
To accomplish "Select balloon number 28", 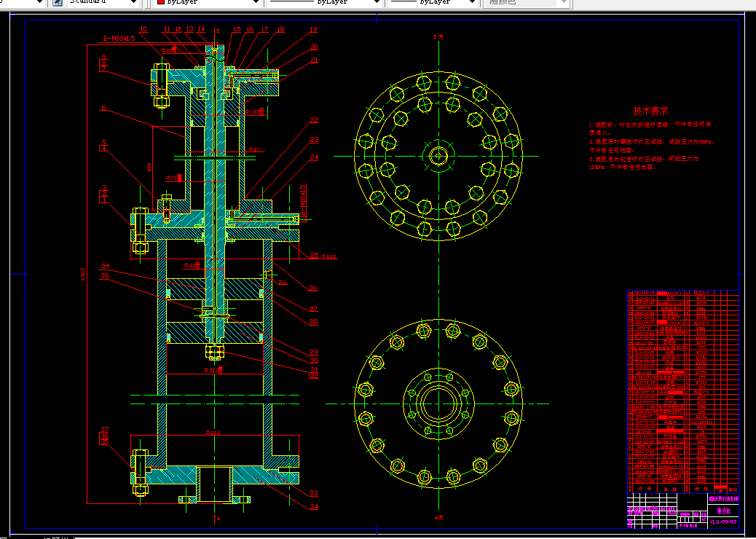I will pyautogui.click(x=314, y=321).
